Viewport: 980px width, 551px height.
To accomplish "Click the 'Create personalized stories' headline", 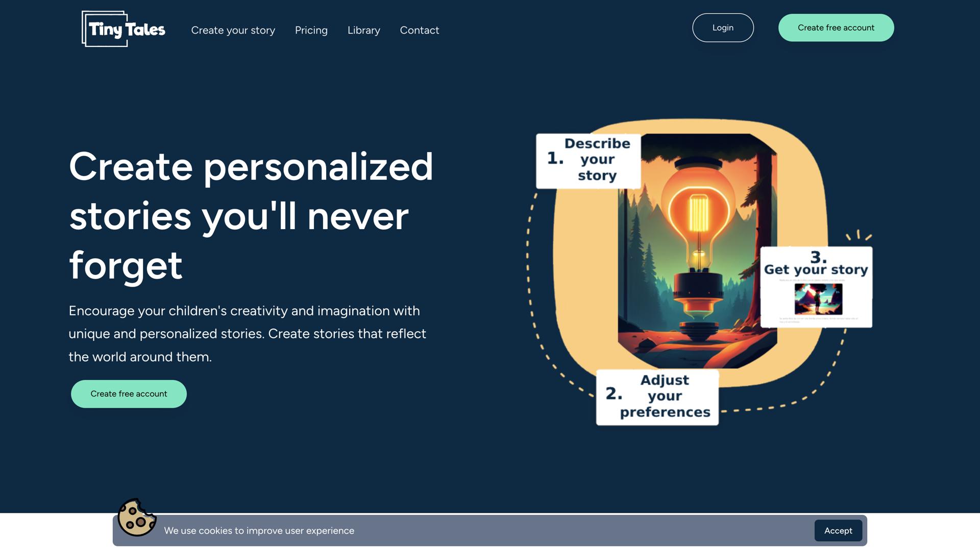I will [x=251, y=216].
